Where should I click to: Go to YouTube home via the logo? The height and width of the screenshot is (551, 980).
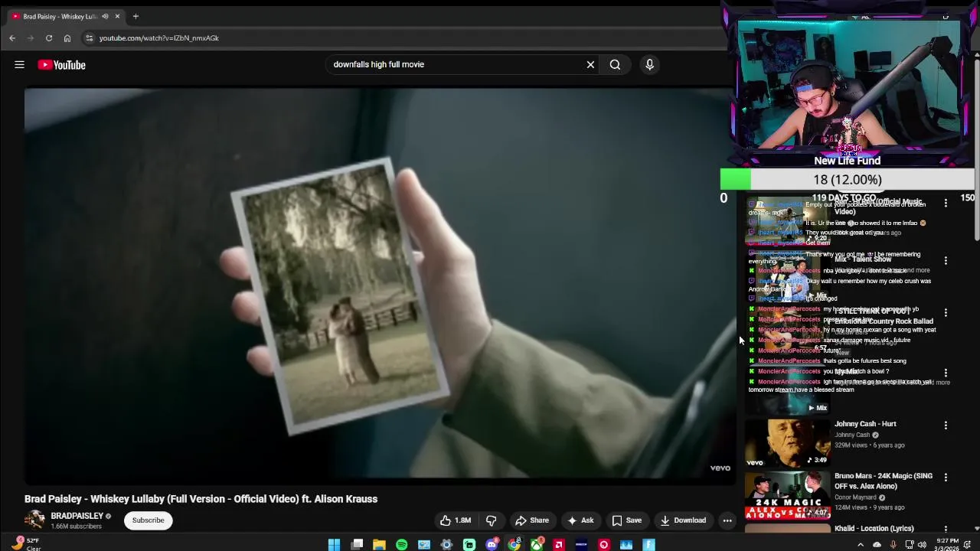coord(61,65)
